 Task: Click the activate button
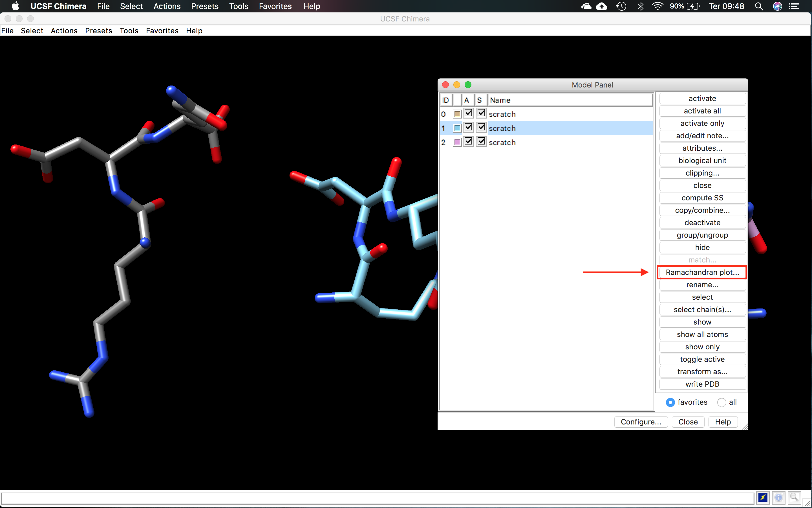click(702, 98)
